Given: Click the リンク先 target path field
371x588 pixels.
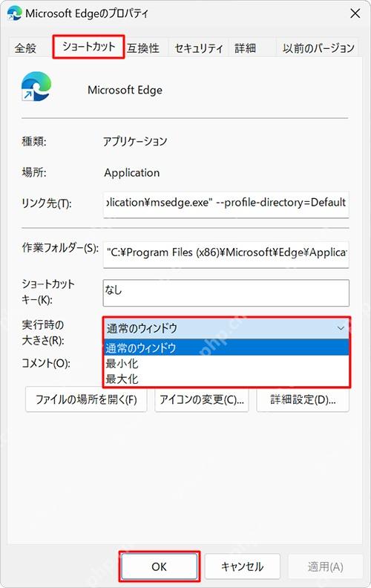Looking at the screenshot, I should point(226,204).
